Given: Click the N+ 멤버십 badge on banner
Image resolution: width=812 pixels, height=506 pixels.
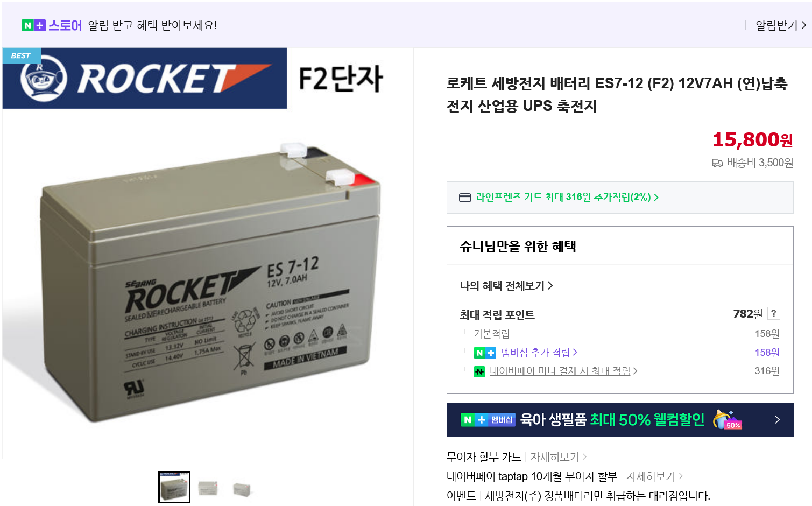Looking at the screenshot, I should 488,420.
